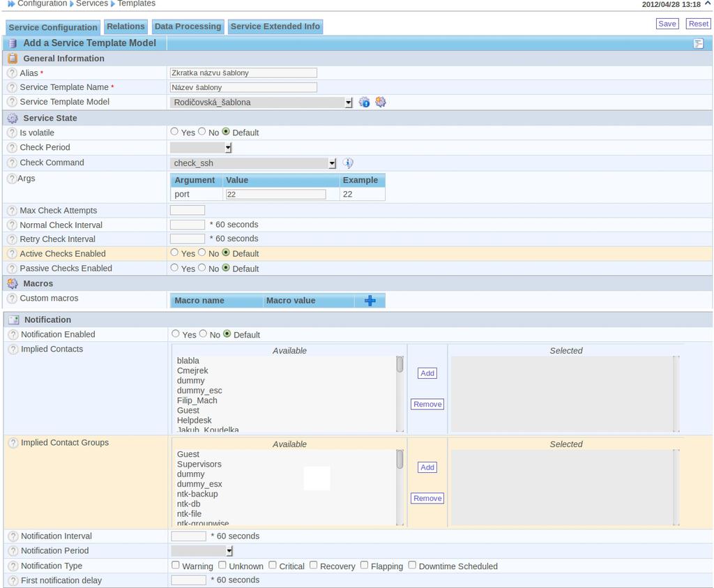Select ntk-backup in available contact groups
The height and width of the screenshot is (588, 714).
[197, 494]
